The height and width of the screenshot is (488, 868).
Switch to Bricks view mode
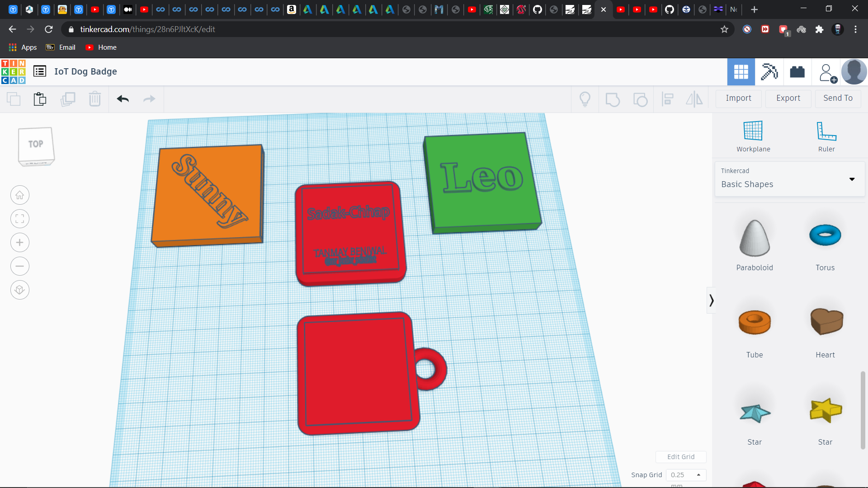[797, 72]
